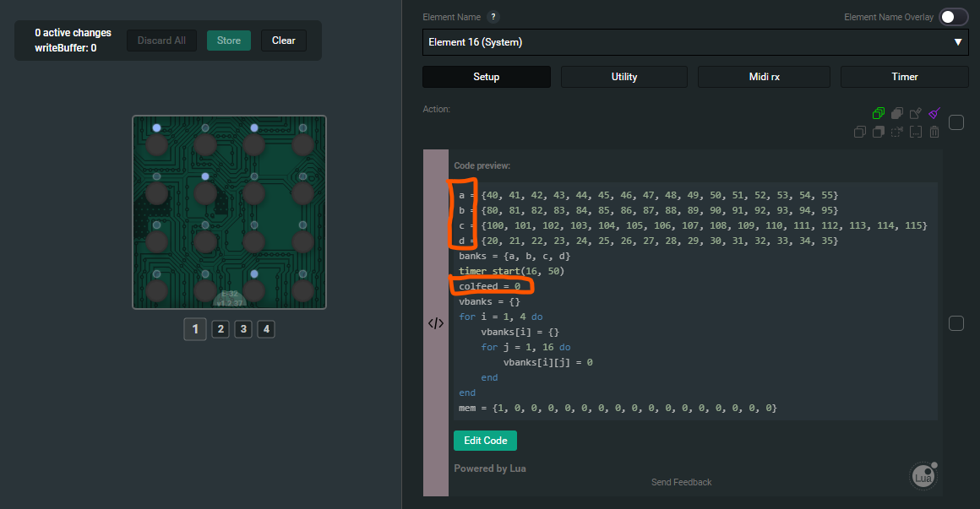Image resolution: width=980 pixels, height=509 pixels.
Task: Click the cut selected action icon
Action: pos(897,132)
